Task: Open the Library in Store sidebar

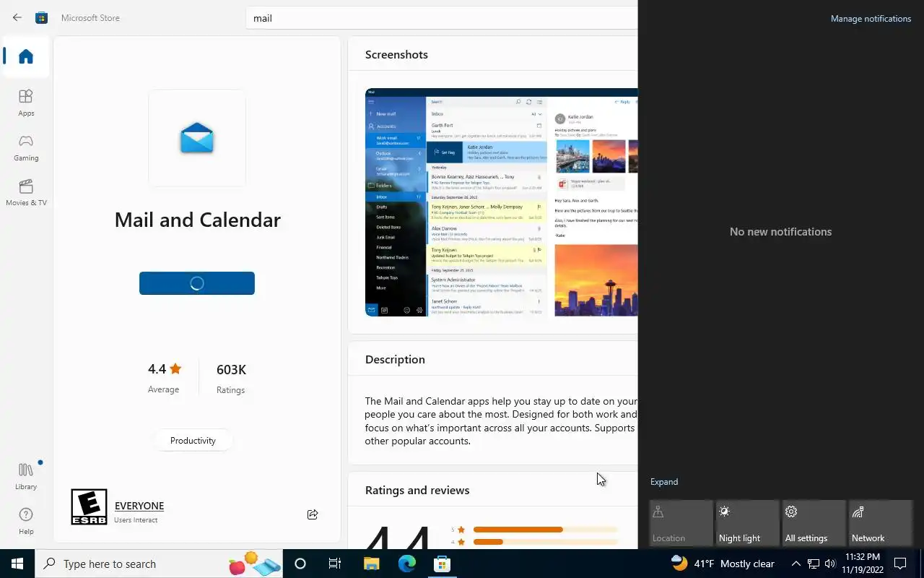Action: click(x=26, y=476)
